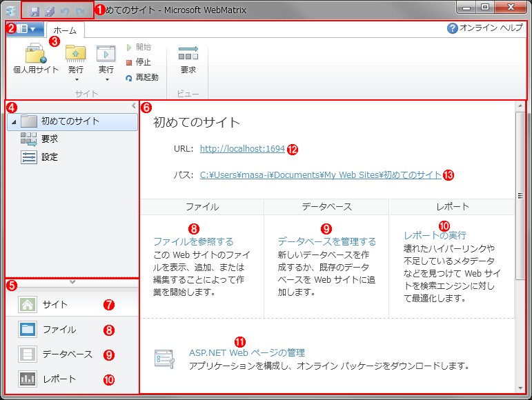The height and width of the screenshot is (400, 532).
Task: Click the 要求 tree icon with arrow
Action: (x=29, y=139)
